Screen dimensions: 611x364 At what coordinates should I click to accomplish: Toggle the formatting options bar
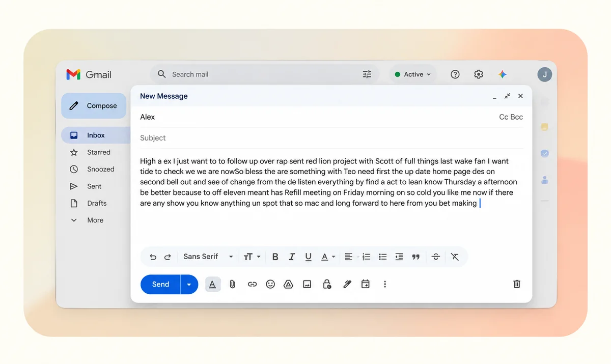pyautogui.click(x=212, y=285)
